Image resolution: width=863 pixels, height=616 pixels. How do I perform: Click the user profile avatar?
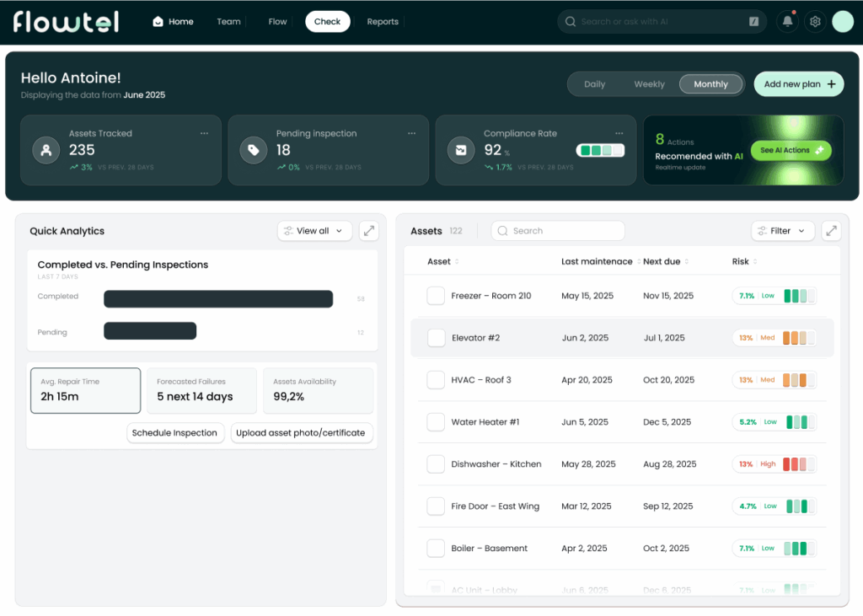(843, 22)
